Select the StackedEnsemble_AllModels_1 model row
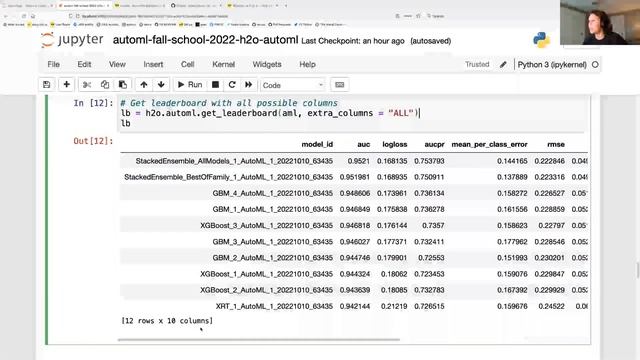The image size is (640, 360). pyautogui.click(x=353, y=161)
